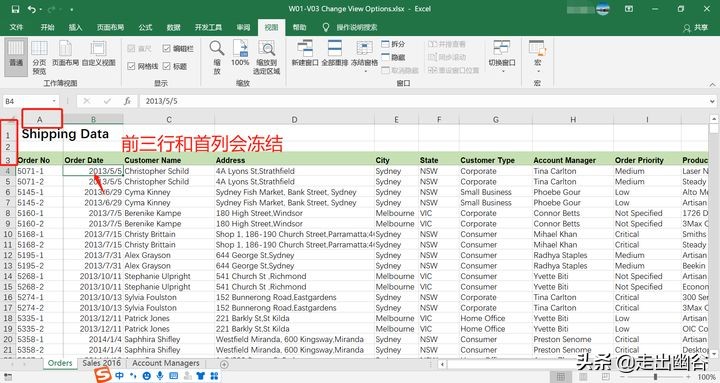Click the Sogou S input method icon
This screenshot has width=720, height=383.
pos(103,375)
